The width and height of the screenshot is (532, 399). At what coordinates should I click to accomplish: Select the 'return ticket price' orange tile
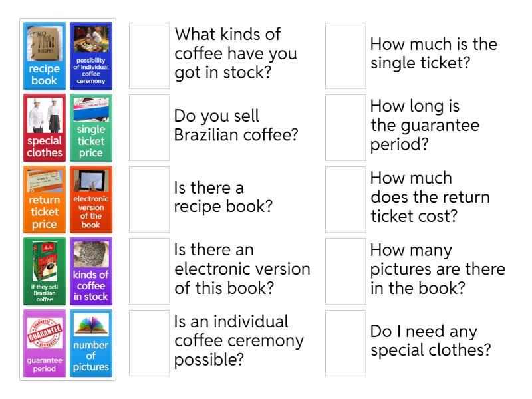click(45, 199)
